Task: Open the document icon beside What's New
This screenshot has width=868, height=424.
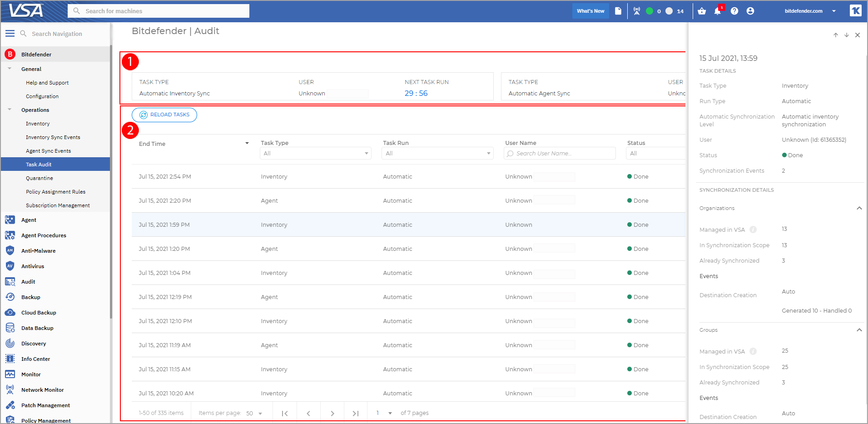Action: click(x=618, y=11)
